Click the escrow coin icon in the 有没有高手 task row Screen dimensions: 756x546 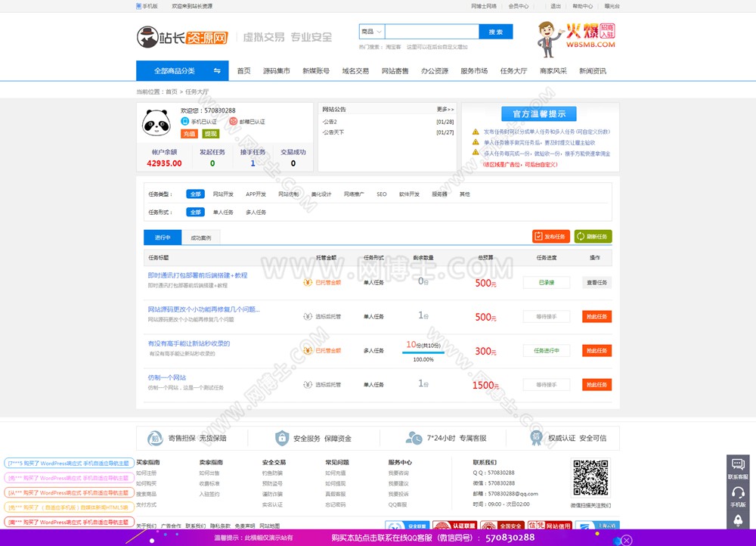(308, 351)
